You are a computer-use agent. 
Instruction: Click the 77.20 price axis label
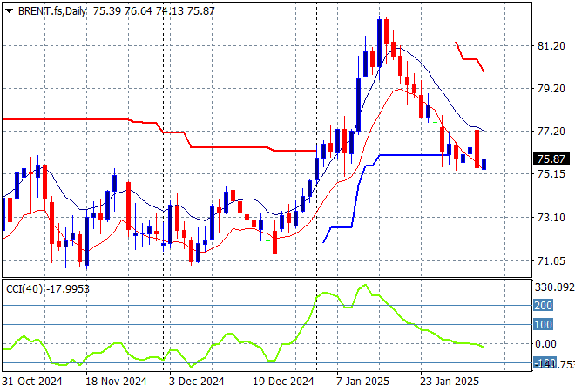click(551, 132)
